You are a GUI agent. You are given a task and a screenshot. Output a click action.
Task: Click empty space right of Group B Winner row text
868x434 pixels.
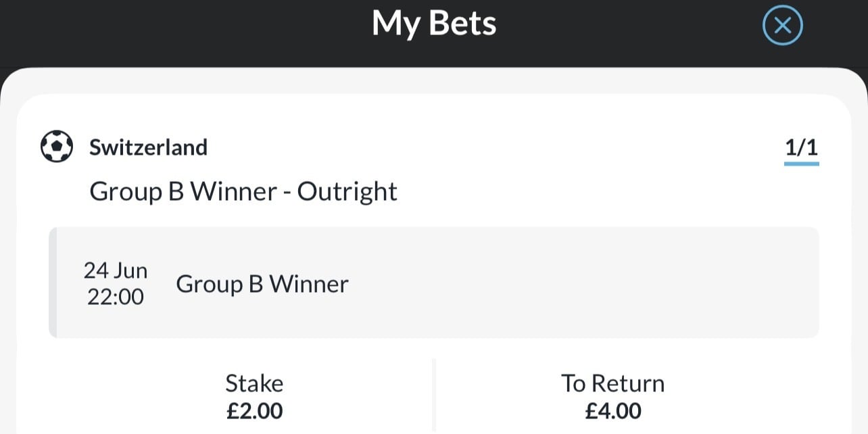[575, 284]
